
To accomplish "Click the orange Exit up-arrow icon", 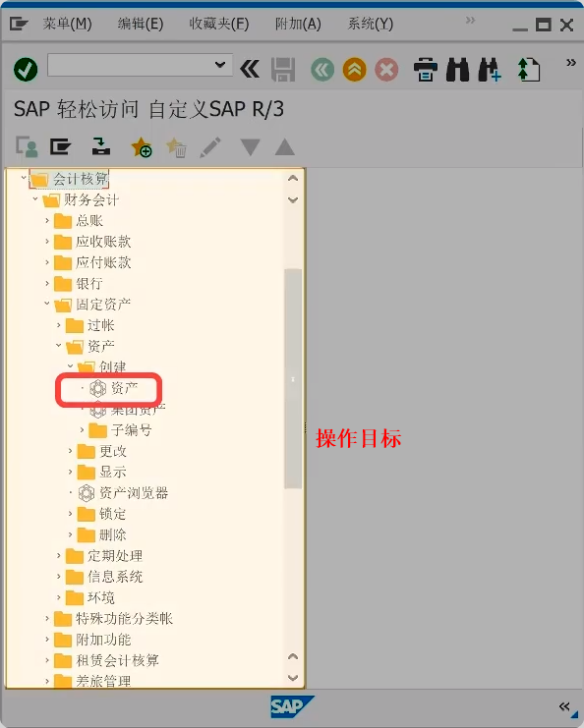I will [x=355, y=70].
